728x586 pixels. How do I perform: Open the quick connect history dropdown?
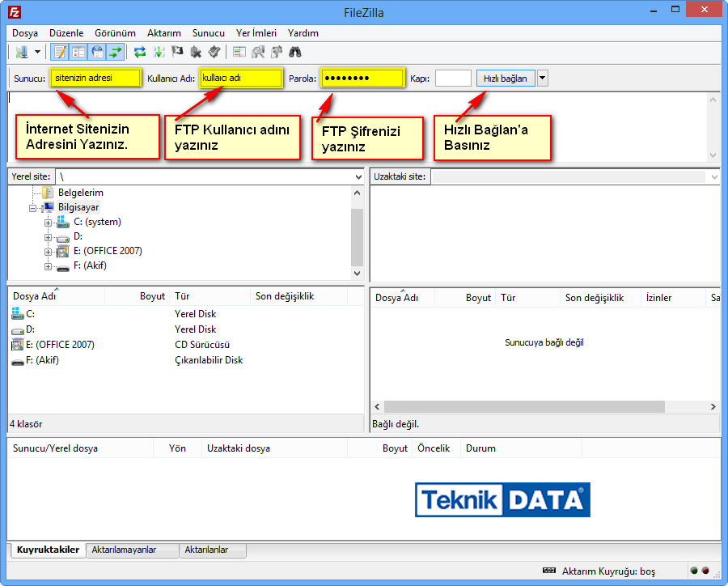click(543, 79)
